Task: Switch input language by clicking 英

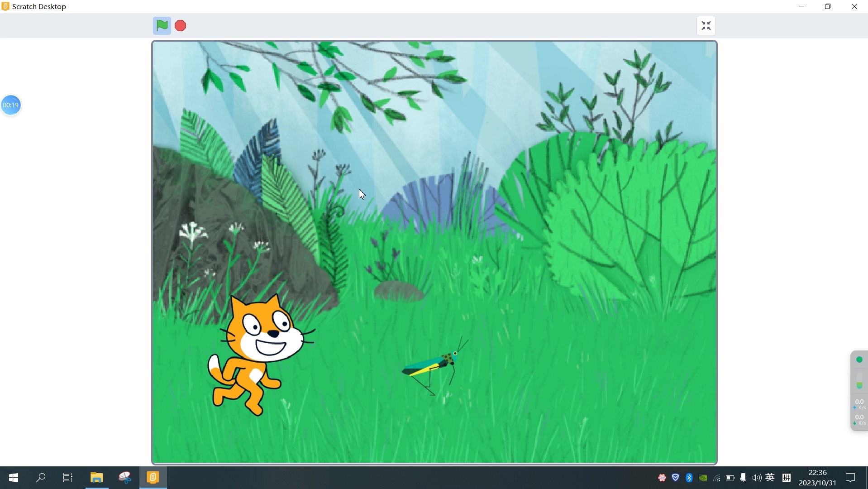Action: pyautogui.click(x=771, y=478)
